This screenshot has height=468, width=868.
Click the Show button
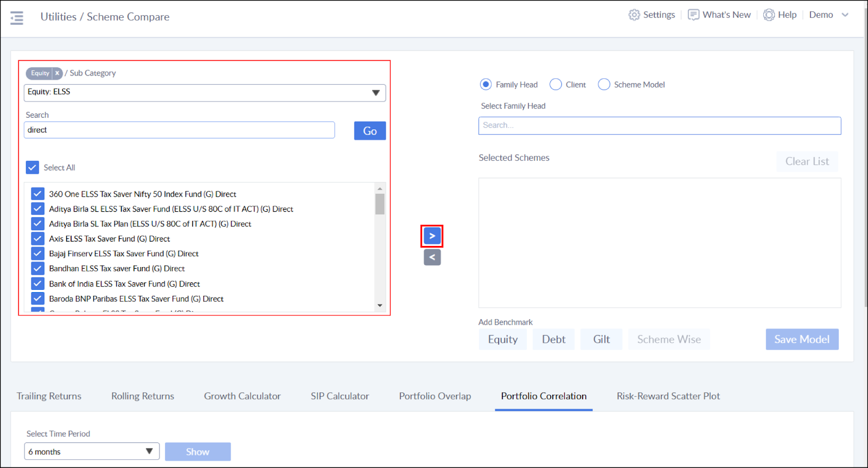(197, 452)
